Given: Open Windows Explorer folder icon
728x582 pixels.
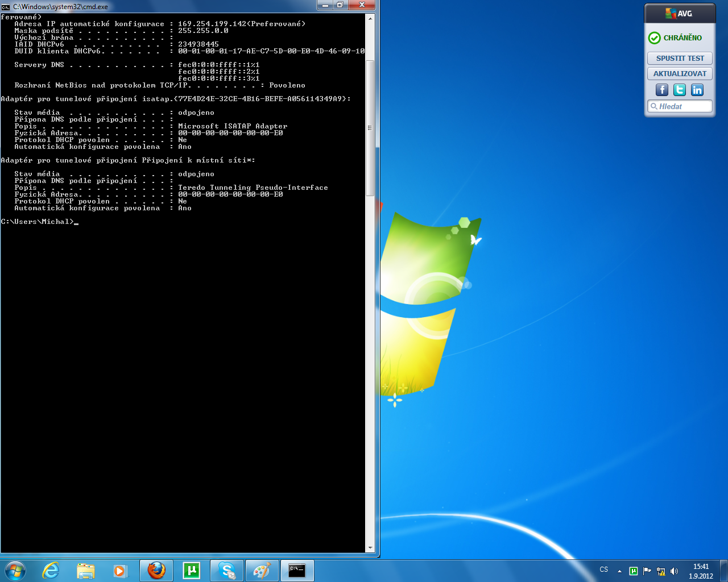Looking at the screenshot, I should [x=85, y=571].
